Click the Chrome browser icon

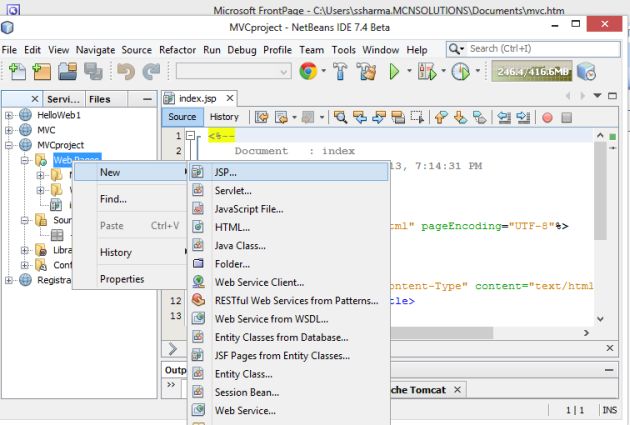pyautogui.click(x=308, y=71)
